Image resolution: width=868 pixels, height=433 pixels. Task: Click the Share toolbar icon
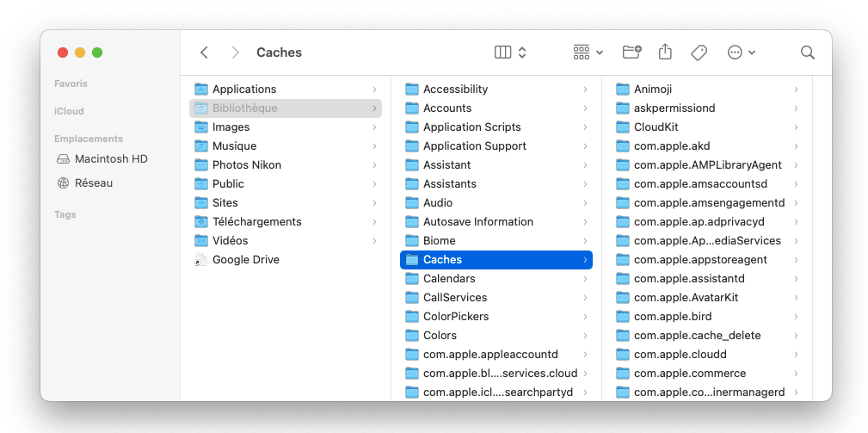point(665,53)
